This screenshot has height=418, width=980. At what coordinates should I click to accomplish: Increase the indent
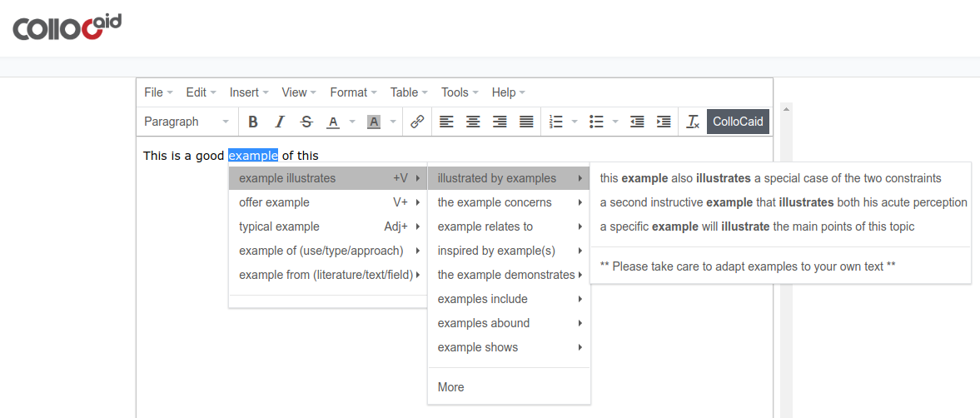664,122
